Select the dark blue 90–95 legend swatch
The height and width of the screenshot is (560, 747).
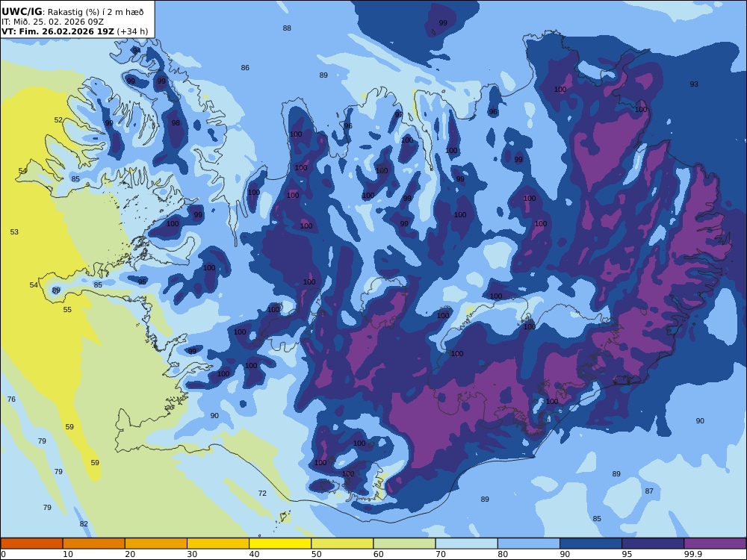591,544
